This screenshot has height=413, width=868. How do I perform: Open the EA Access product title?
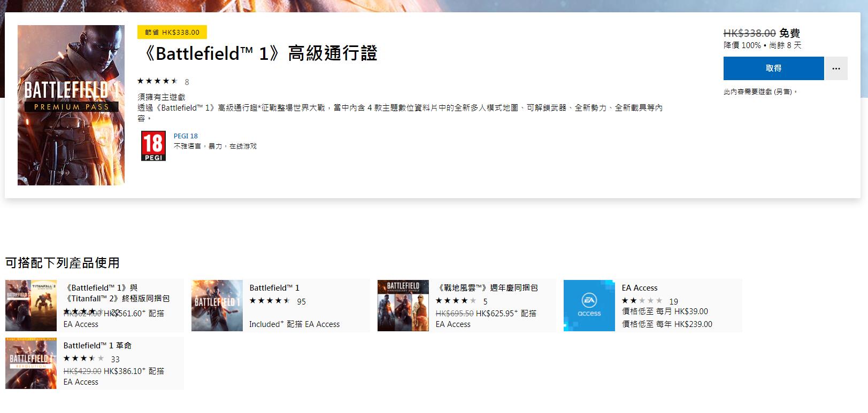click(639, 288)
